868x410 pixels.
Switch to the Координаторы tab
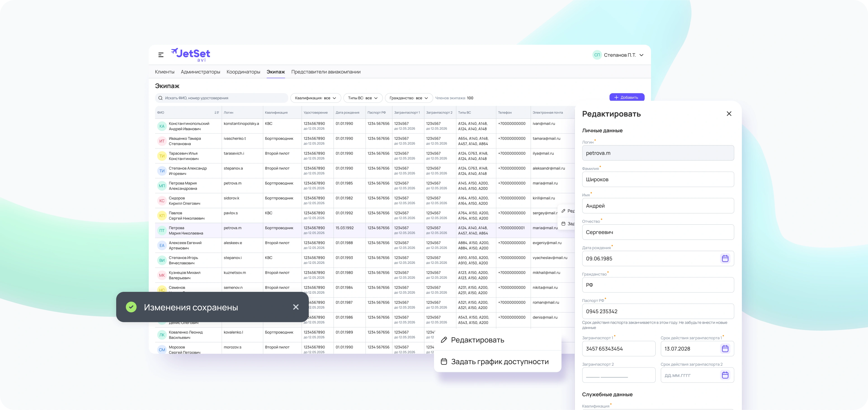[x=243, y=72]
